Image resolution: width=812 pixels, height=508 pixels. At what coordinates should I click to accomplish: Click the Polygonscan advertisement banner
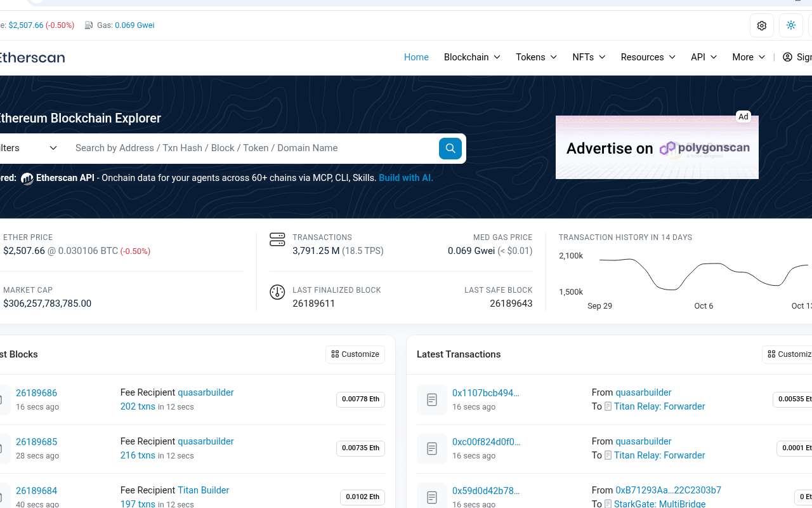point(657,147)
